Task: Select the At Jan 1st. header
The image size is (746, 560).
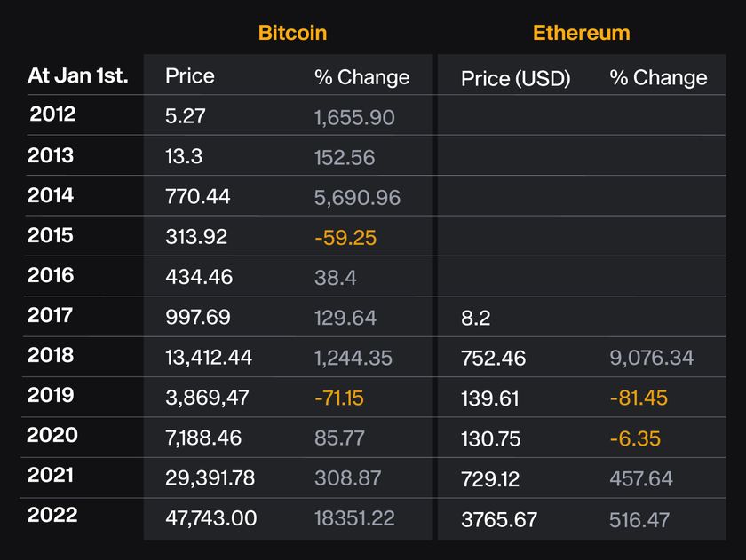Action: coord(78,75)
